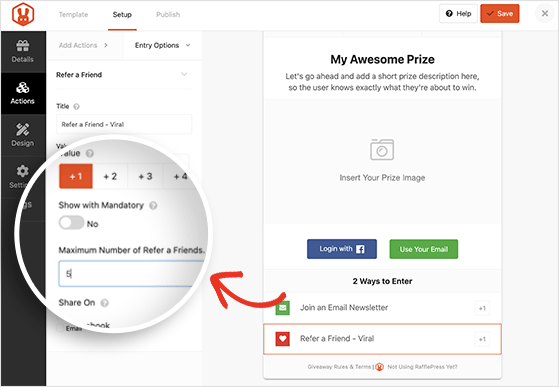Select the +2 entry value
Image resolution: width=559 pixels, height=387 pixels.
point(110,176)
